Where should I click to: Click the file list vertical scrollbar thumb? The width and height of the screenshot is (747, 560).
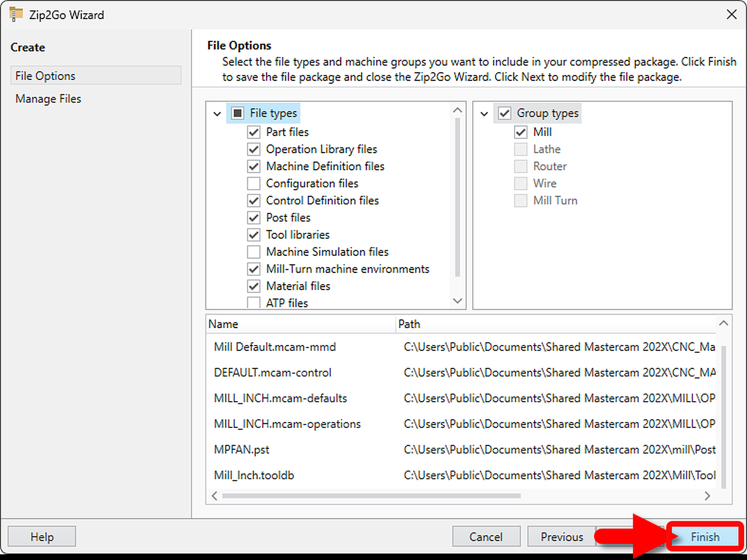click(723, 417)
